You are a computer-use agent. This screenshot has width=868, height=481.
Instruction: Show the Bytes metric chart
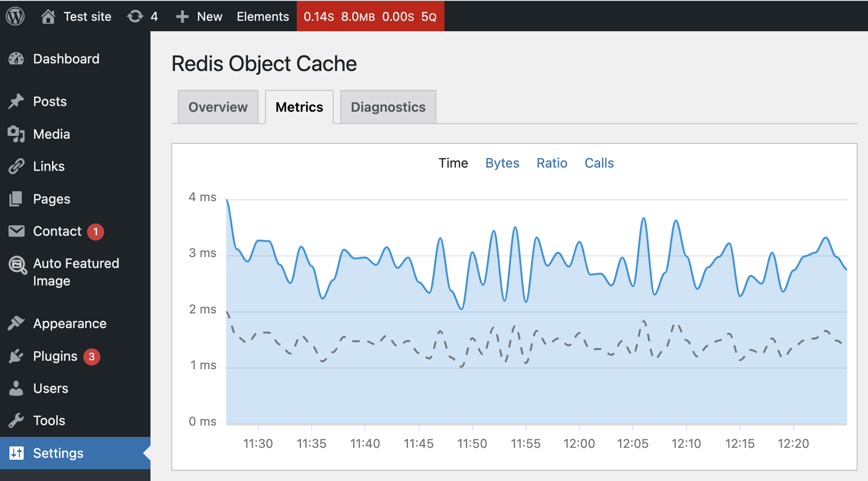pos(502,163)
